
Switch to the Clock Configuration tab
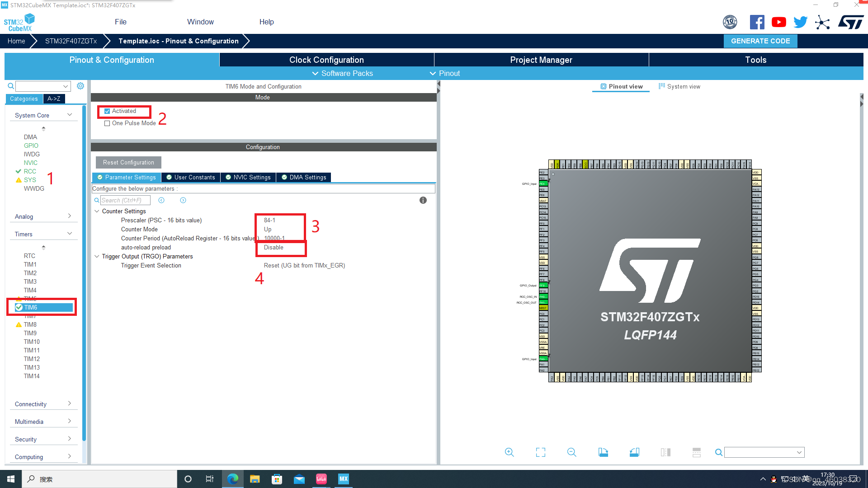coord(326,60)
